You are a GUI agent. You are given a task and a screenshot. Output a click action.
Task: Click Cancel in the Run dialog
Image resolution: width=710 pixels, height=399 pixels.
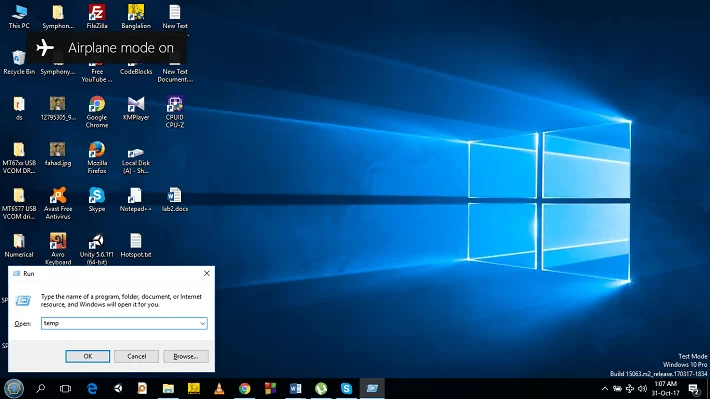coord(136,356)
